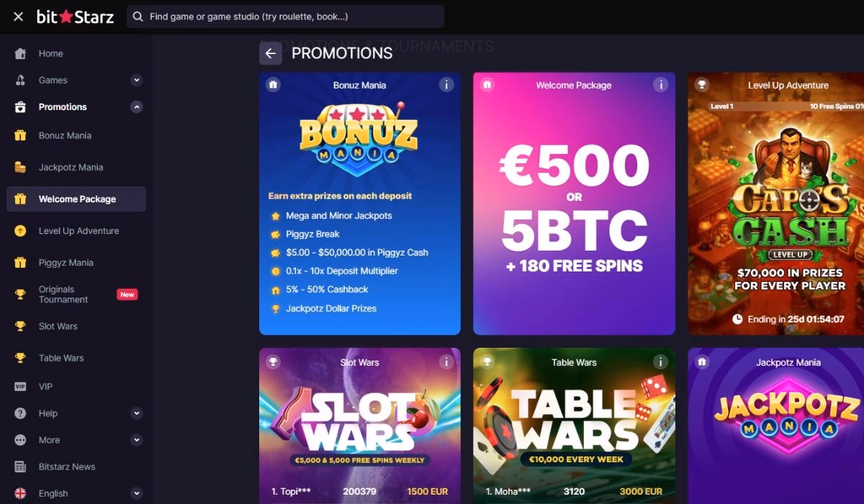Open the VIP section via its sidebar icon
864x504 pixels.
tap(19, 387)
